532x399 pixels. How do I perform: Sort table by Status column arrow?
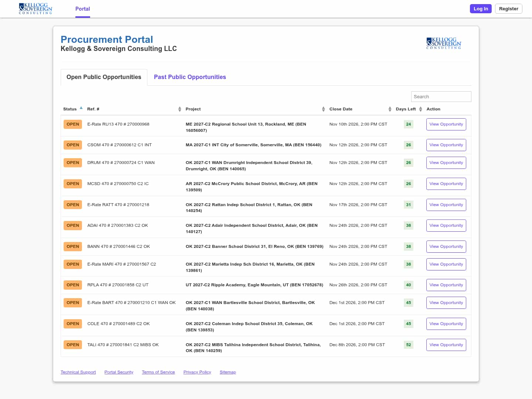[81, 108]
